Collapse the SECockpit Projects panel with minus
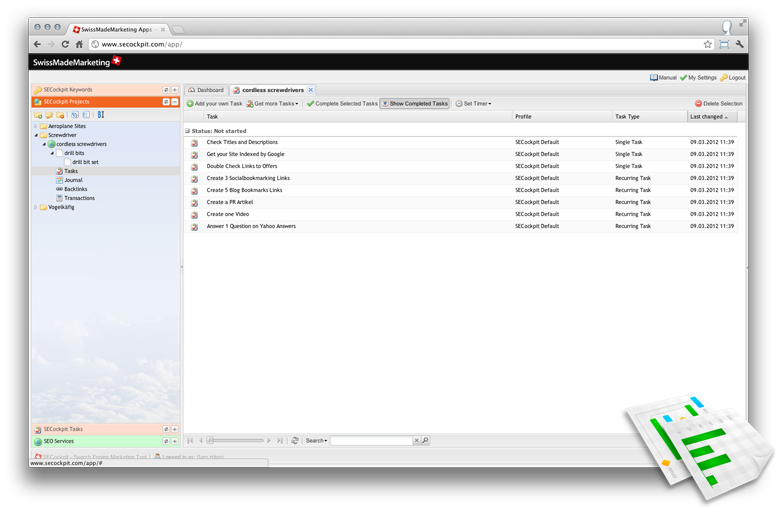Image resolution: width=777 pixels, height=507 pixels. [174, 102]
